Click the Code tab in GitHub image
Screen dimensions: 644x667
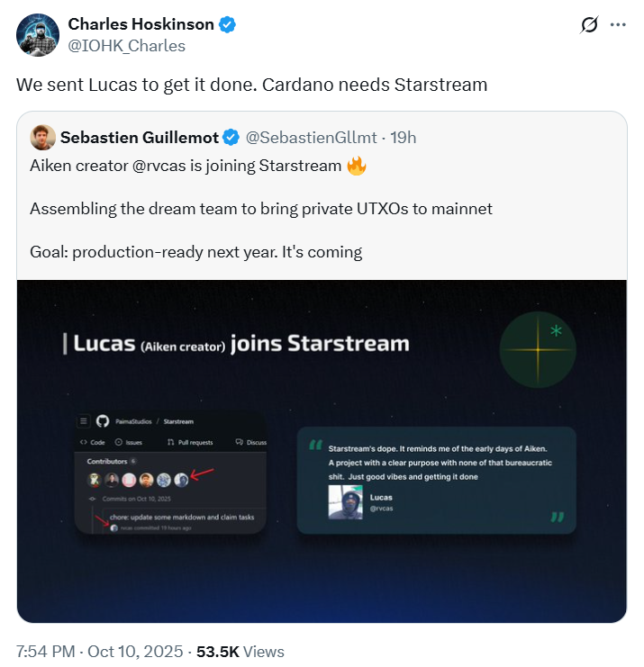click(93, 443)
